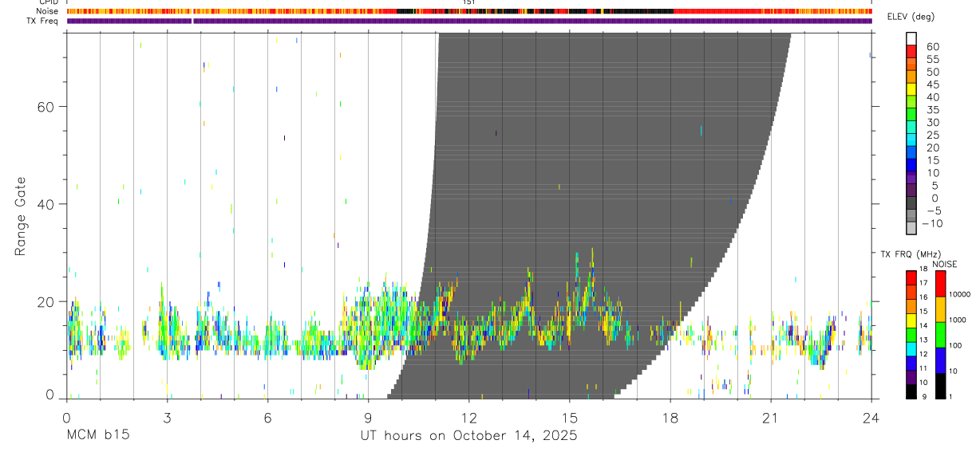Click the striped Noise strip above plot
The width and height of the screenshot is (980, 452).
click(469, 11)
